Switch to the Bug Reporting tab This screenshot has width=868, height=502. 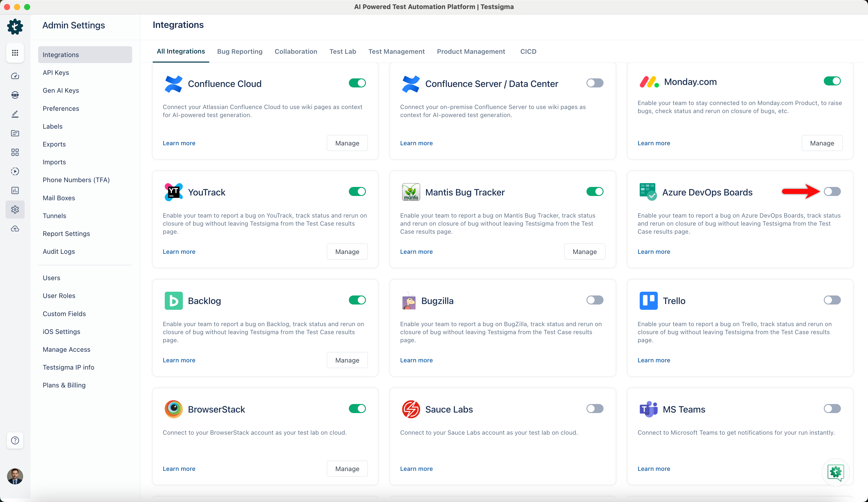240,51
